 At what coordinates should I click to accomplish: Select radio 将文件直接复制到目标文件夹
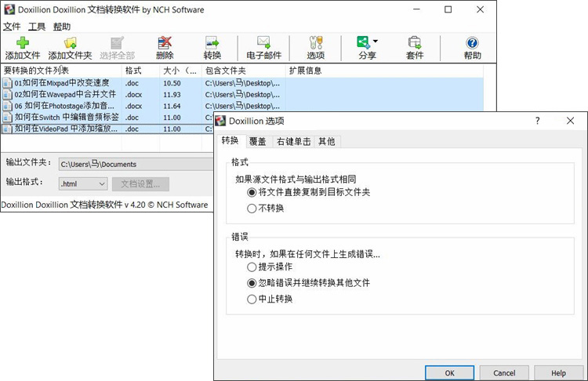point(252,192)
